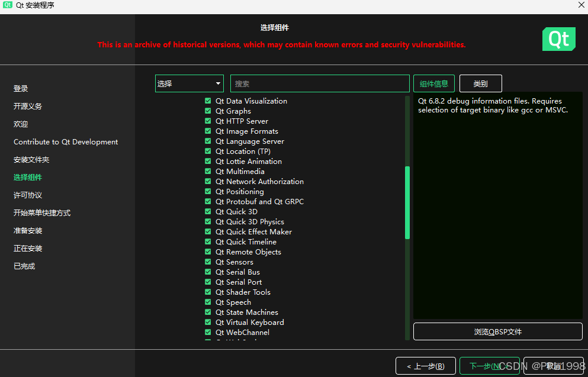This screenshot has height=377, width=588.
Task: Click the 搜索 search field
Action: click(320, 83)
